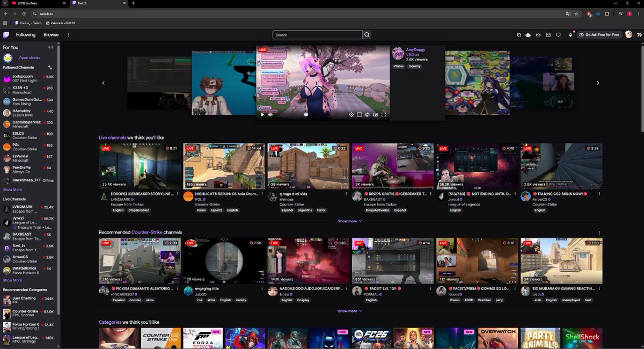Click the search magnifier button
Viewport: 644px width, 349px height.
[x=367, y=35]
